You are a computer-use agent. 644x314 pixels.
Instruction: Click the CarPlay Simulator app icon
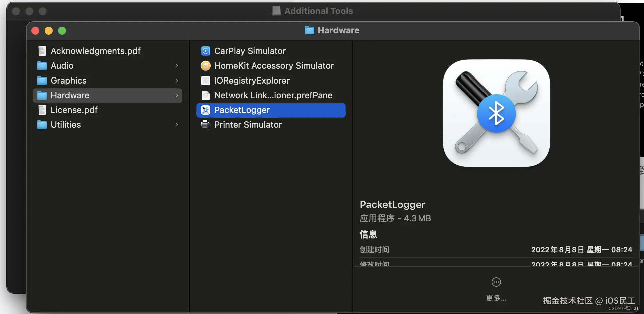pyautogui.click(x=205, y=51)
